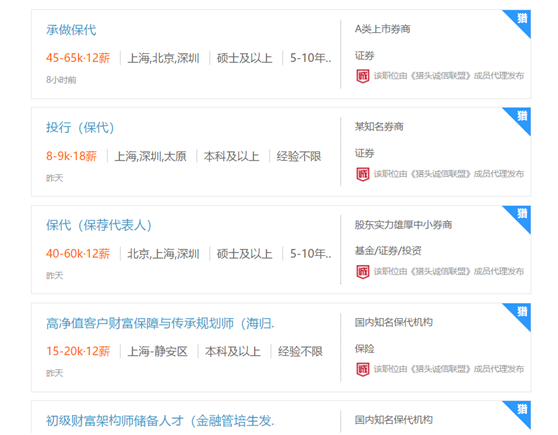Viewport: 558px width, 435px height.
Task: Click 股东实力雄厚中小券商 company name
Action: coord(403,225)
